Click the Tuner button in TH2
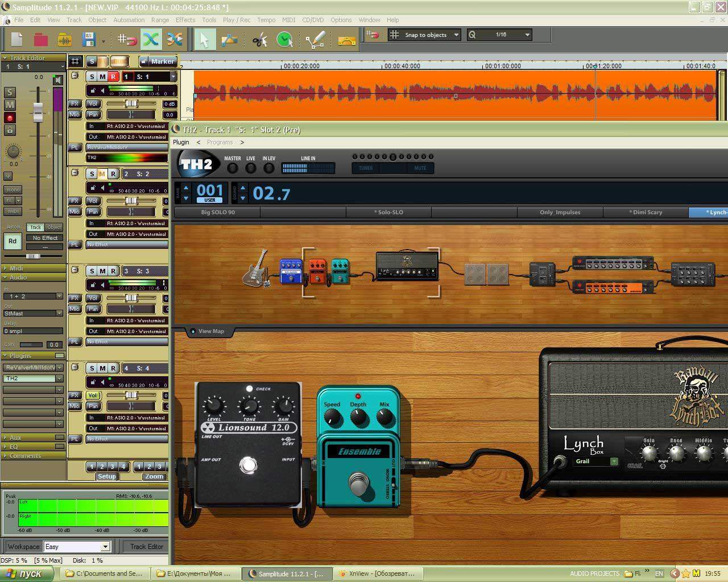This screenshot has height=582, width=728. [x=366, y=168]
